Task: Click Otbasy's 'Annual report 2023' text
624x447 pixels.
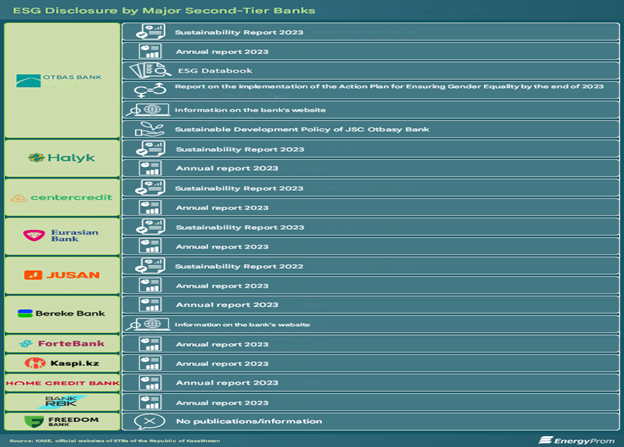Action: [222, 52]
